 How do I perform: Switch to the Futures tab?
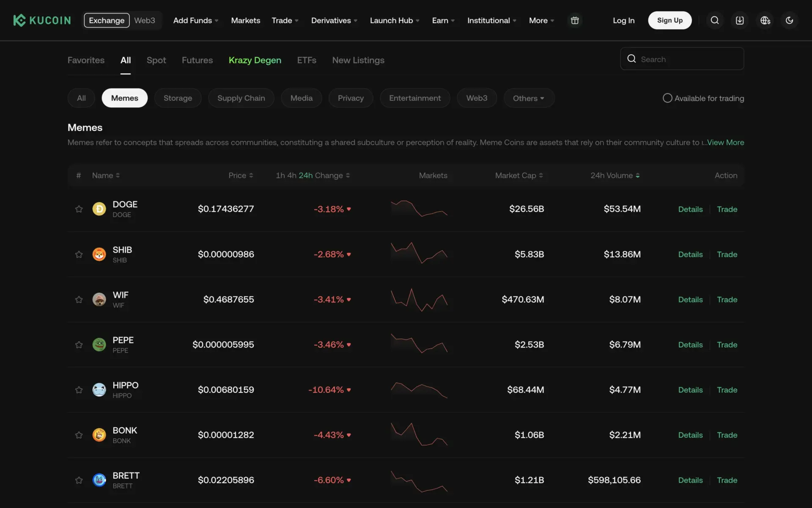[197, 60]
